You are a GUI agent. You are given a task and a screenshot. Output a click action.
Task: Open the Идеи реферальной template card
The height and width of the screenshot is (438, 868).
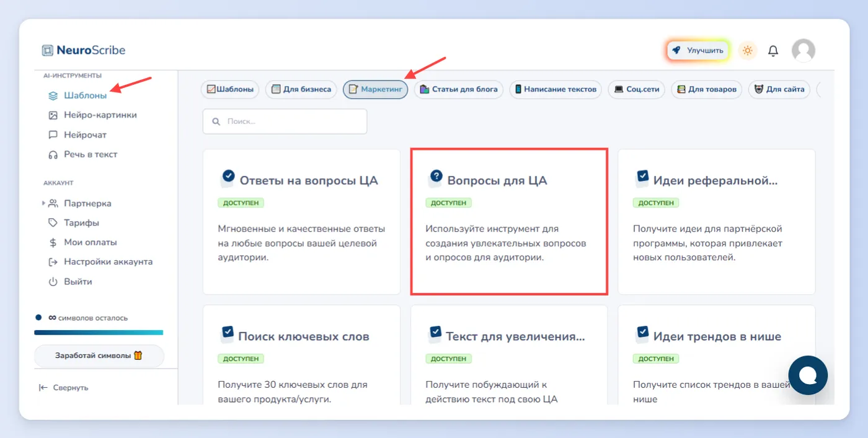coord(717,222)
